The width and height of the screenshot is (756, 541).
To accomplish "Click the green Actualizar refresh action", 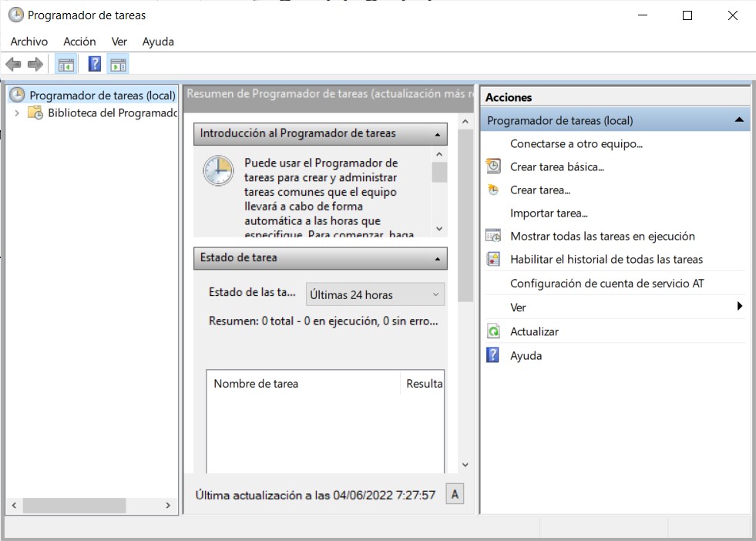I will [534, 331].
